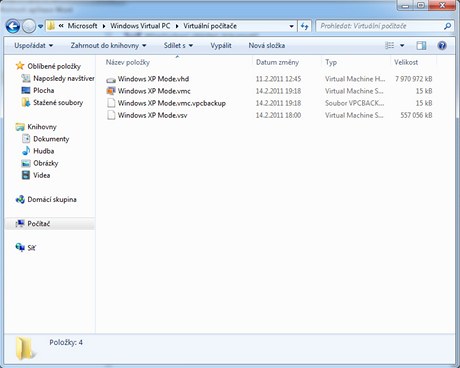The width and height of the screenshot is (460, 368).
Task: Go back with the Back arrow button
Action: pos(13,26)
